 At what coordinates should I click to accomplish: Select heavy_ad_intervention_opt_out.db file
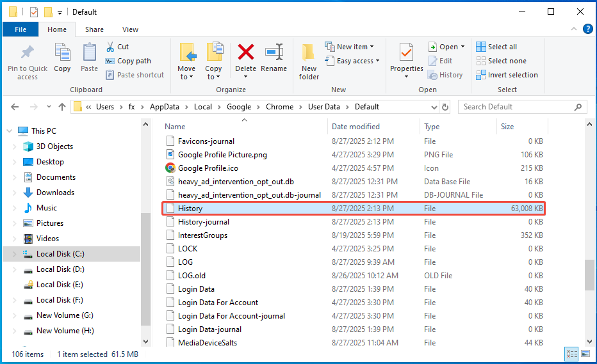[236, 182]
